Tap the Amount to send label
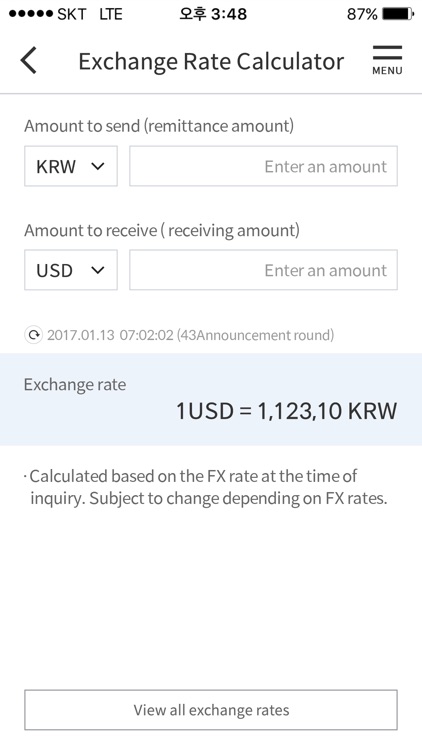The width and height of the screenshot is (422, 750). [x=159, y=126]
